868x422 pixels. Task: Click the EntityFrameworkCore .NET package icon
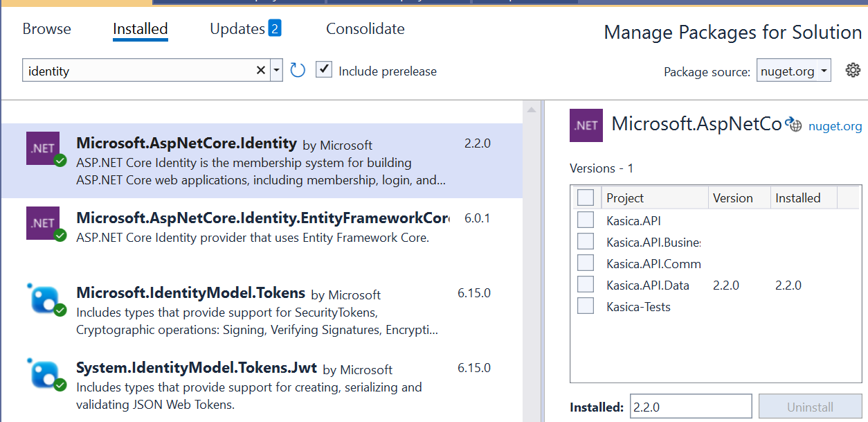click(43, 222)
